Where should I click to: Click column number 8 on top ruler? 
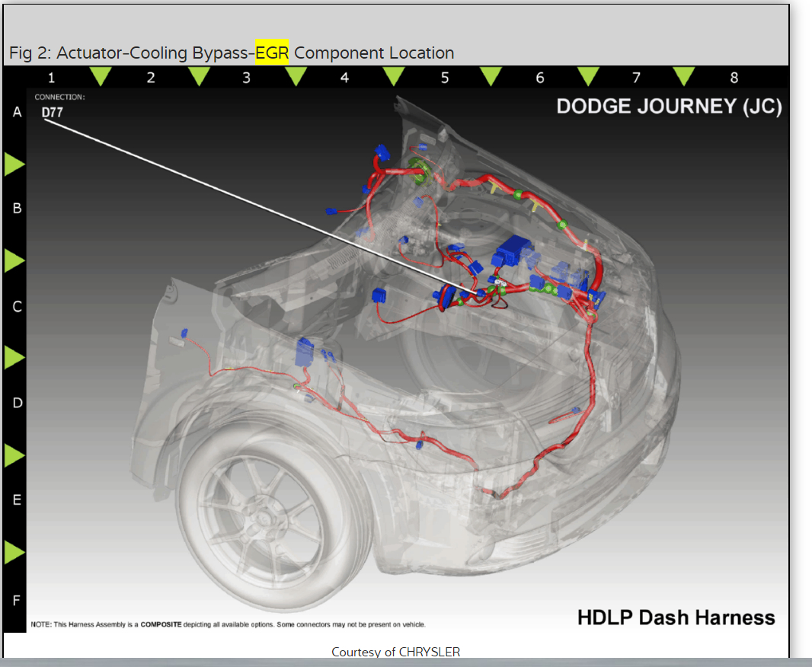coord(734,78)
